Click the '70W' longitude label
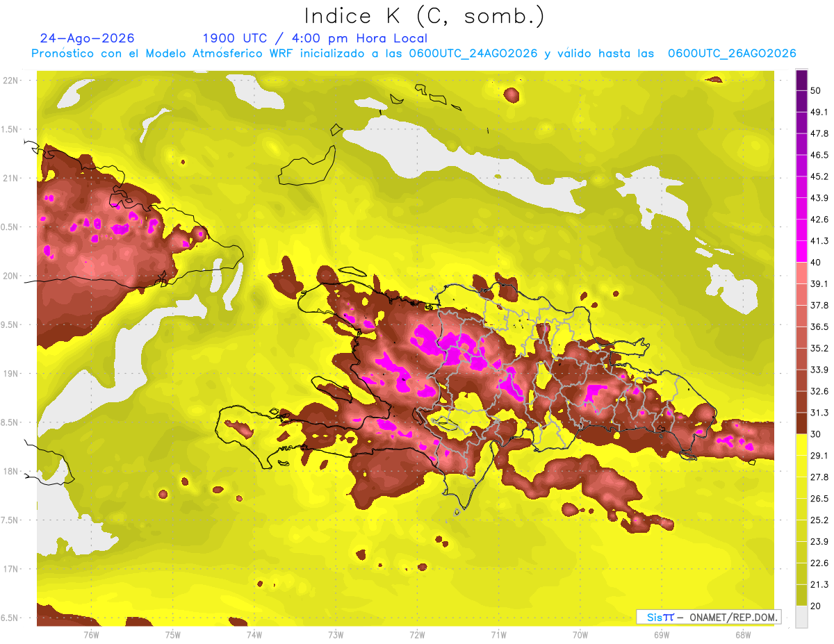Screen dimensions: 834x644 pyautogui.click(x=580, y=634)
